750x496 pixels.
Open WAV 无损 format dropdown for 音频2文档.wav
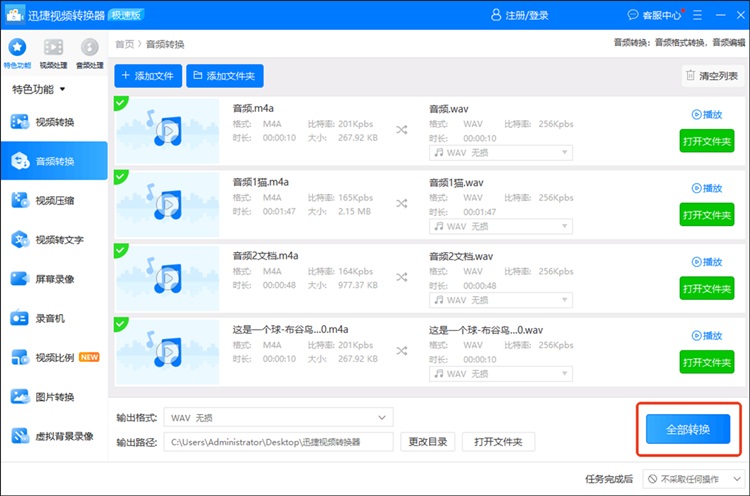(x=501, y=300)
